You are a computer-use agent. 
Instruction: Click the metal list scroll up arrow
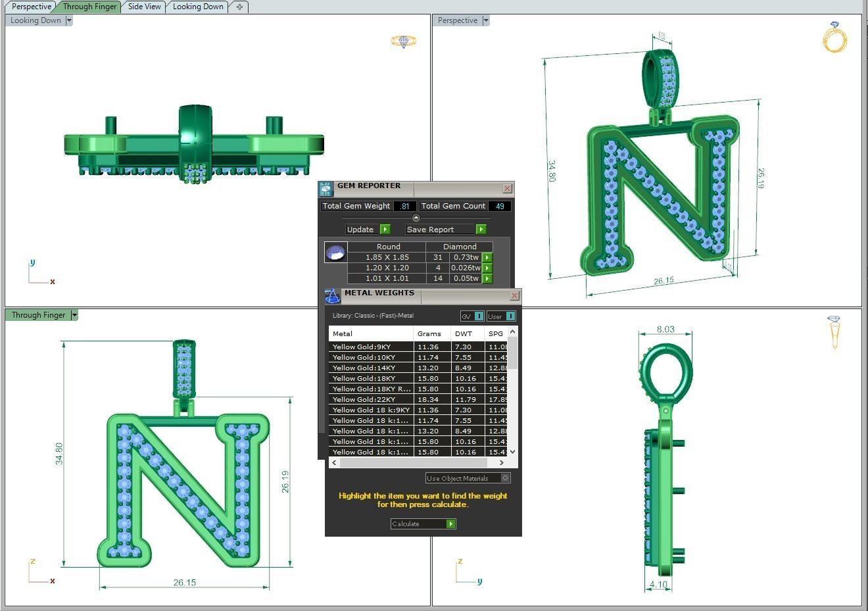pyautogui.click(x=513, y=332)
